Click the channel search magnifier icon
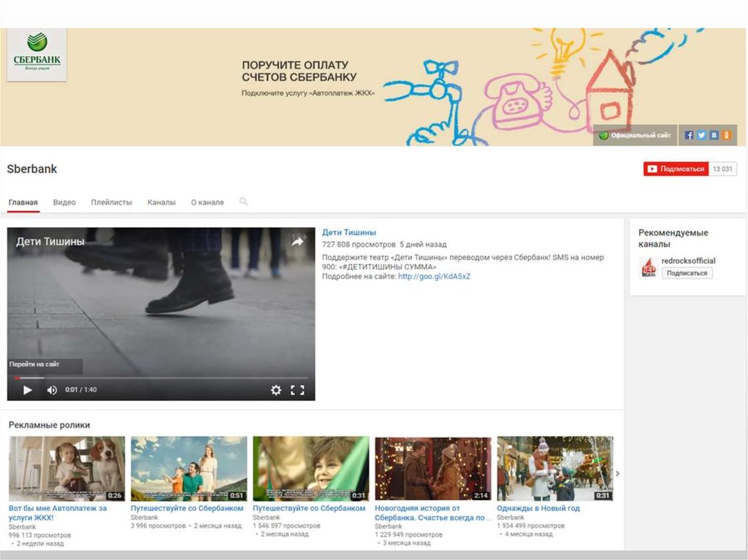The height and width of the screenshot is (560, 748). click(x=243, y=202)
